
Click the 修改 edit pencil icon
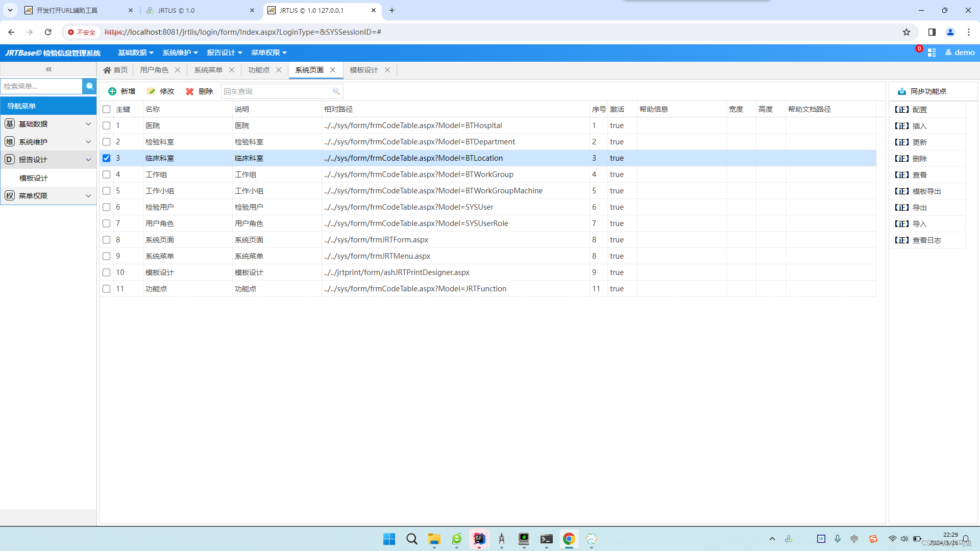click(x=151, y=91)
